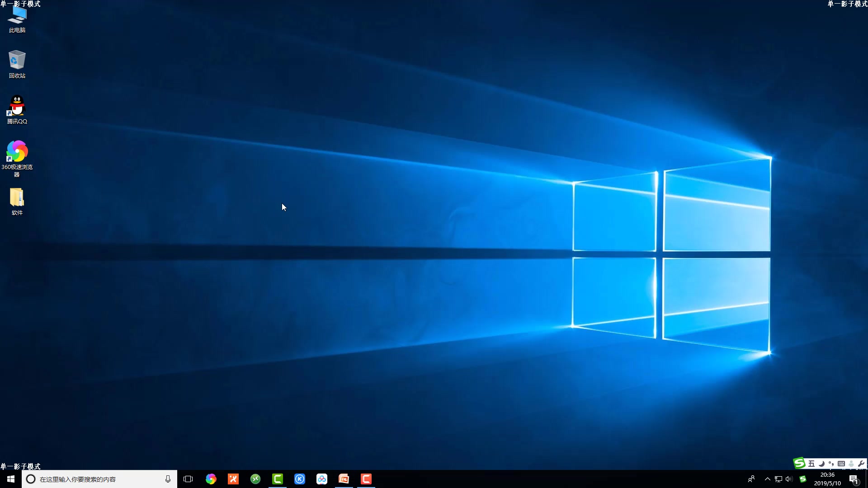
Task: Switch to green Camtasia taskbar app
Action: coord(278,479)
